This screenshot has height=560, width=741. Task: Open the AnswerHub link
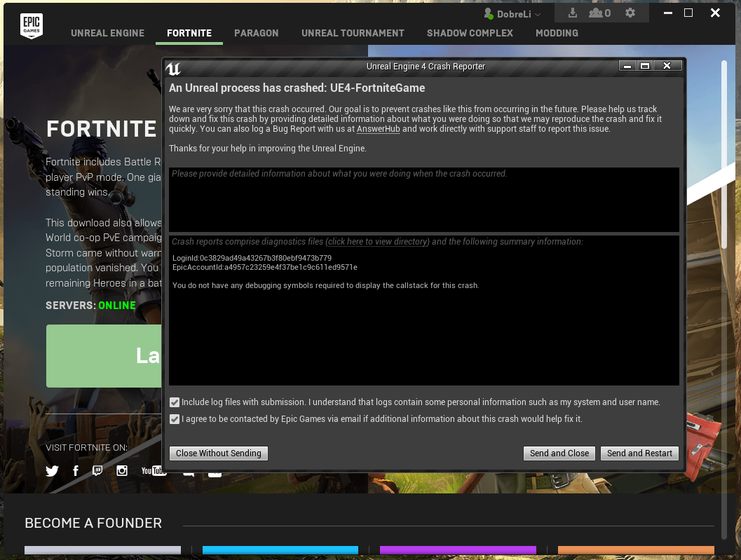(378, 129)
